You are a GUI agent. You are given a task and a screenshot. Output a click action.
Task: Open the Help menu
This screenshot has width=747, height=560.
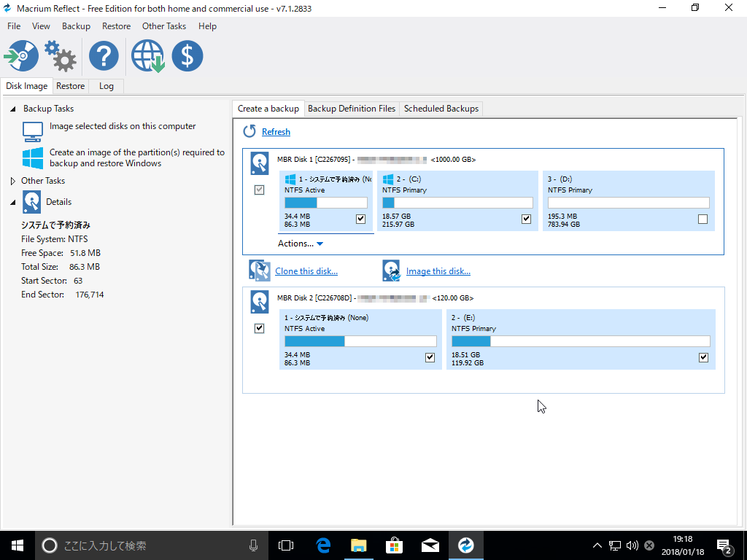(x=207, y=26)
